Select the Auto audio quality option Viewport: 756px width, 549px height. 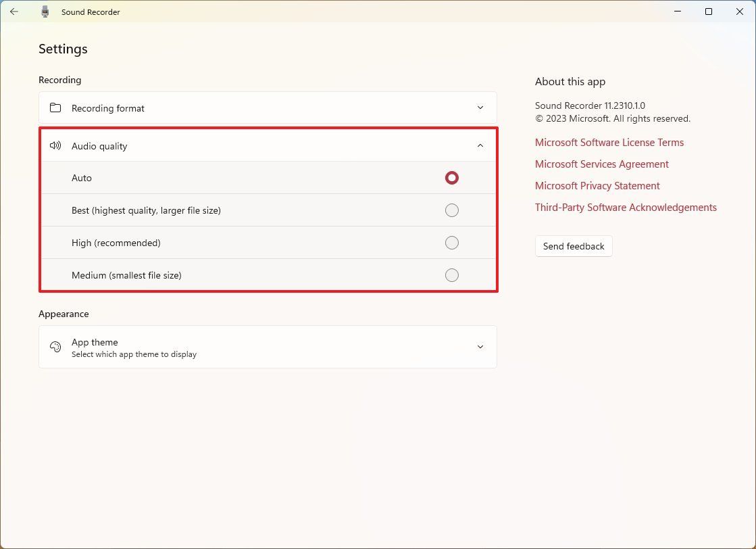pyautogui.click(x=451, y=178)
